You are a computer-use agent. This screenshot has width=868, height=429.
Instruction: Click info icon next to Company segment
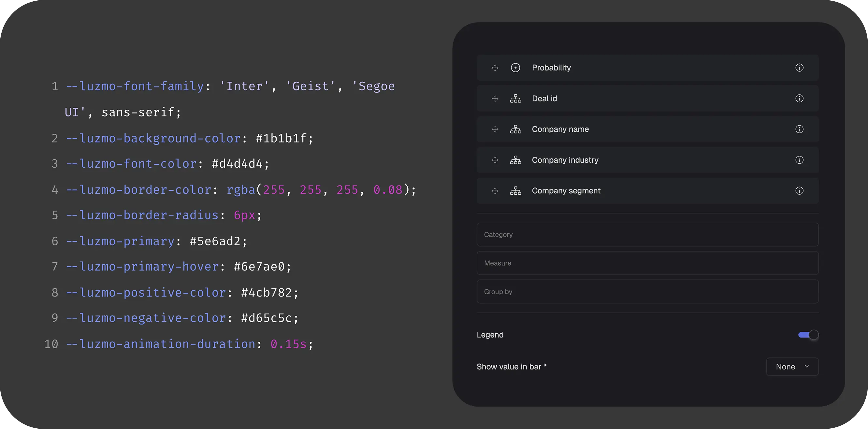coord(799,191)
